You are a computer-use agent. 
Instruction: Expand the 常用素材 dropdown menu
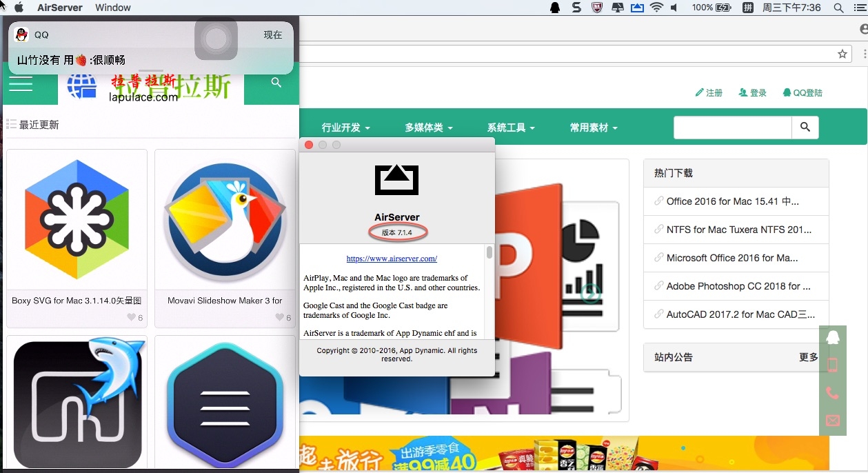(594, 128)
